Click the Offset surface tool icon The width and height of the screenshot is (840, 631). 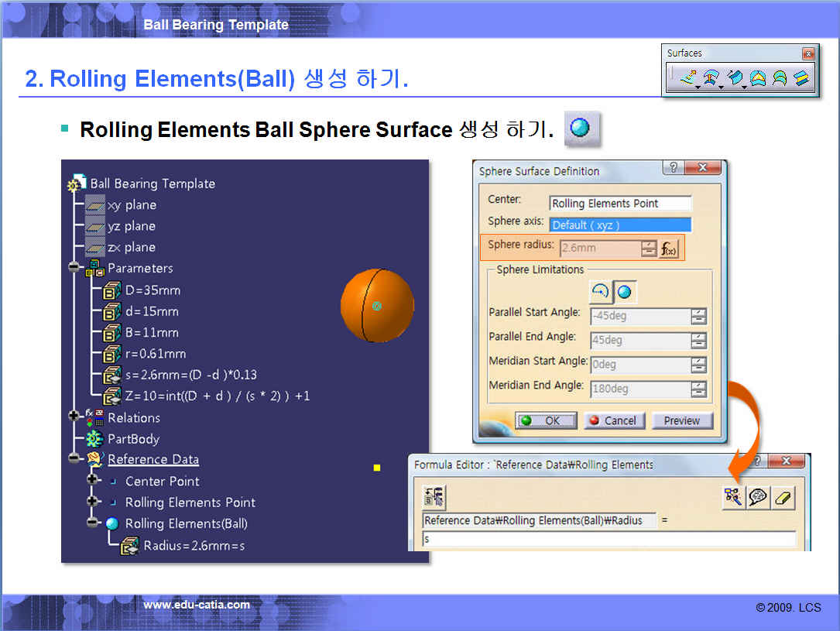tap(710, 78)
